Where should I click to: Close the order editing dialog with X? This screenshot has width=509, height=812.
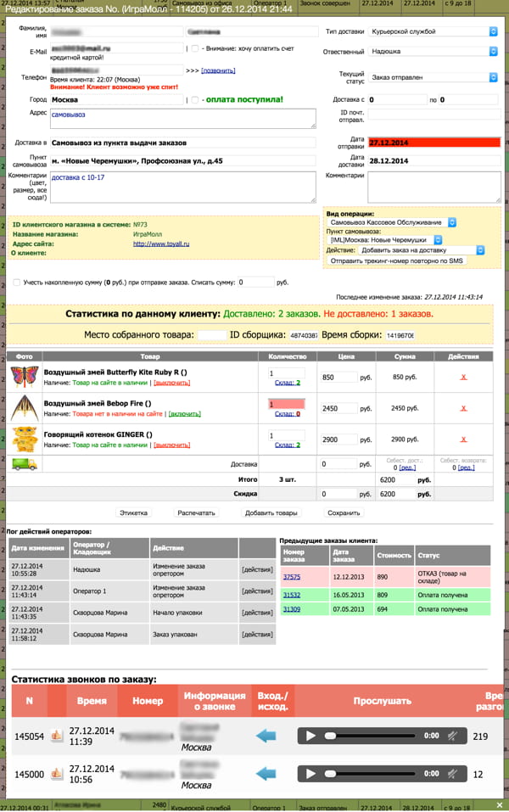click(499, 804)
